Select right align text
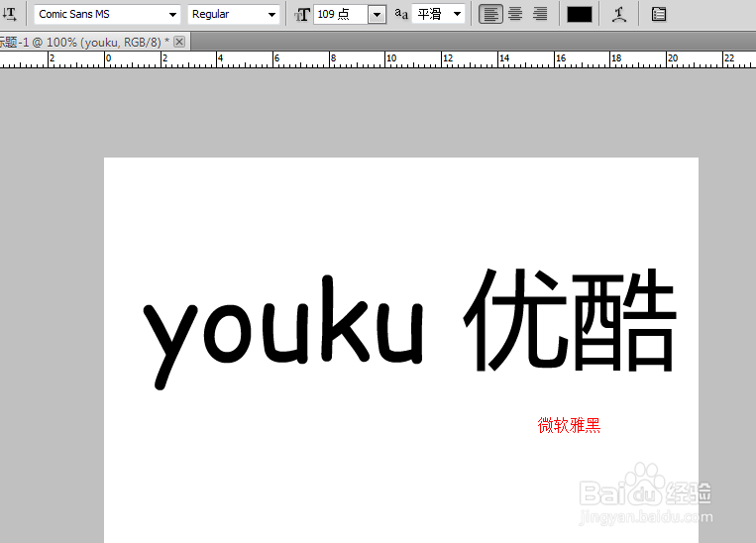This screenshot has width=756, height=543. point(540,15)
